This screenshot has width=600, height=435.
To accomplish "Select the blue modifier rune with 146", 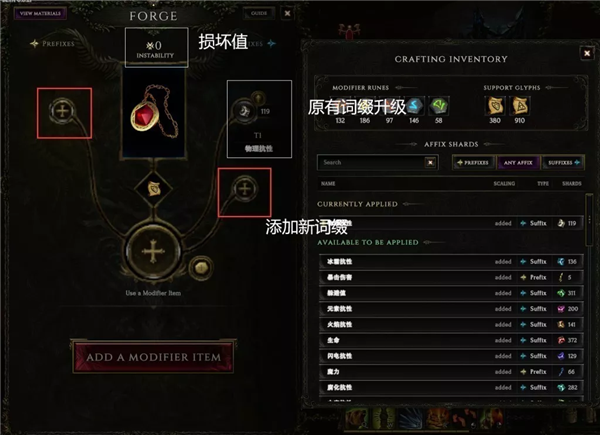I will click(x=414, y=106).
